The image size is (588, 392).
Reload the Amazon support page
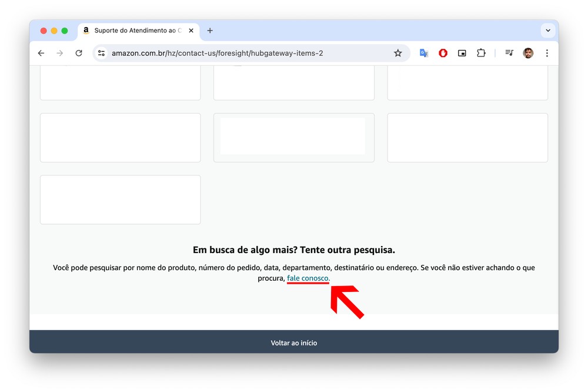pyautogui.click(x=79, y=54)
